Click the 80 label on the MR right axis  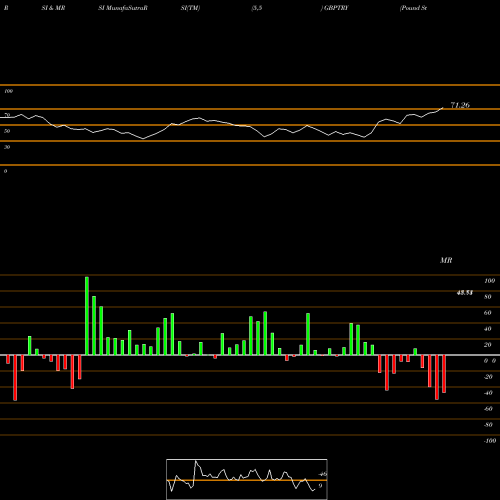point(488,297)
